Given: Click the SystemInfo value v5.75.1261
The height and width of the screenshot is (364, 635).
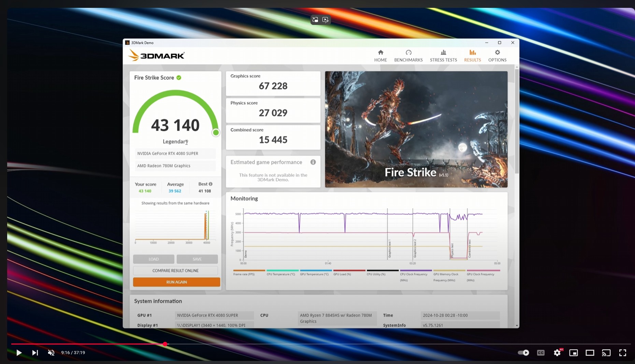Looking at the screenshot, I should click(x=460, y=325).
